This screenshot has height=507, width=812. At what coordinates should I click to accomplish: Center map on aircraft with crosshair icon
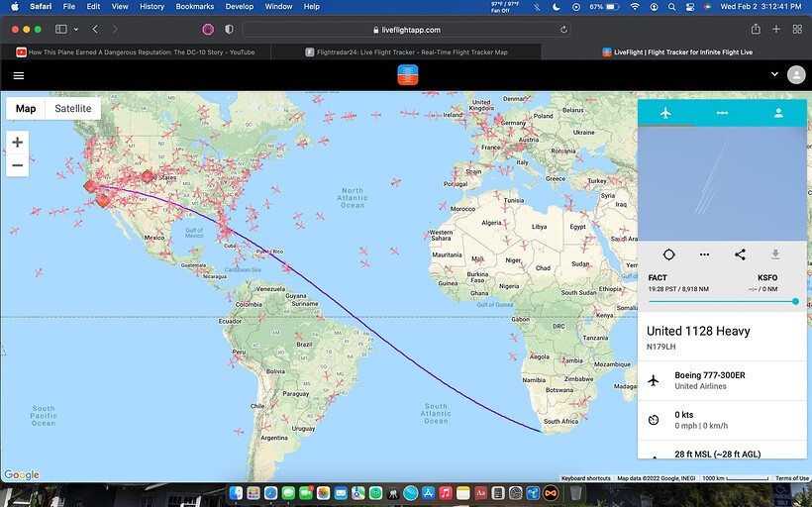click(668, 254)
